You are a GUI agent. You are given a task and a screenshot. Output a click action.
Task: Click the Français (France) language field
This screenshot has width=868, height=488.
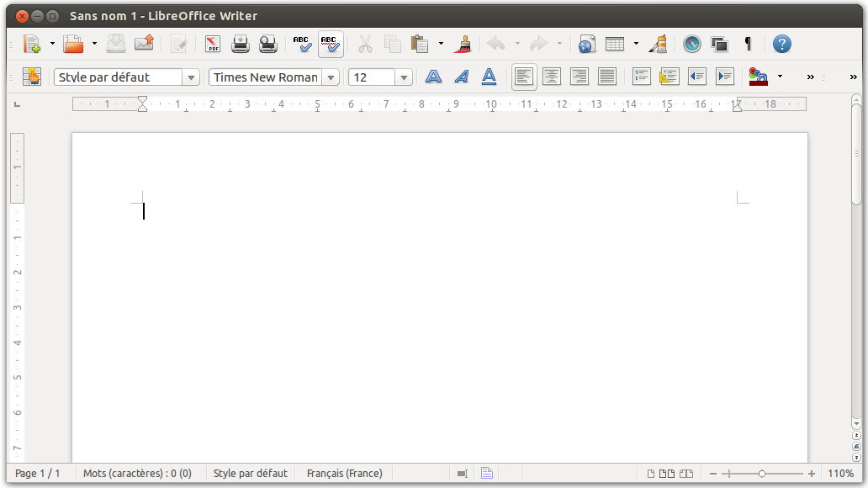tap(344, 474)
